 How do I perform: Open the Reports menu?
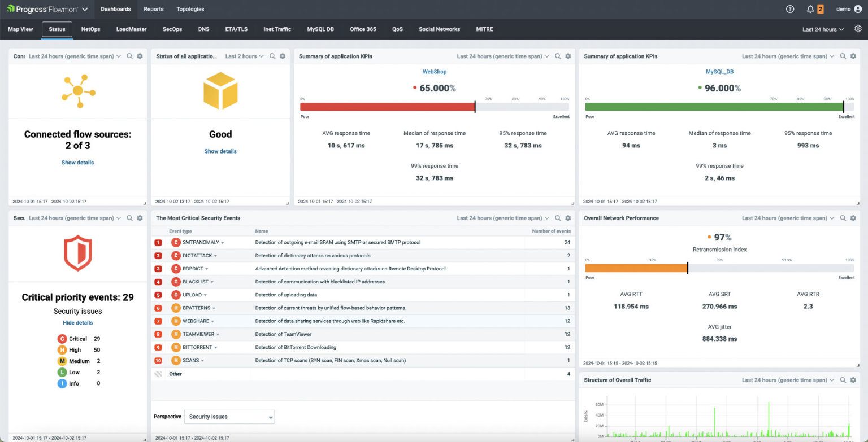[x=153, y=9]
